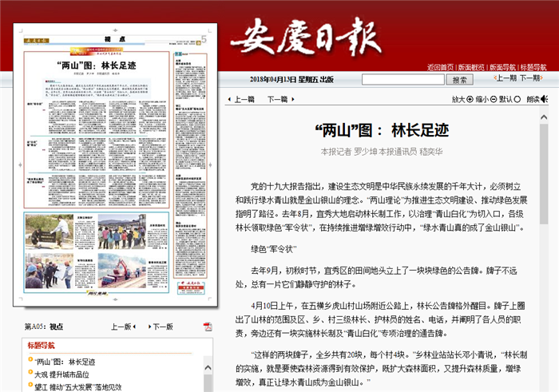The width and height of the screenshot is (559, 392).
Task: Click the zoom-out (缩小) text size icon
Action: [494, 100]
